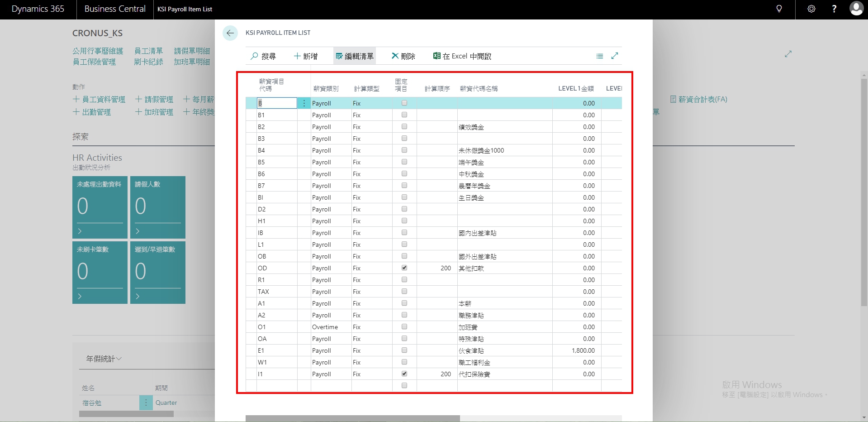Open 請假單明細 link
The height and width of the screenshot is (422, 868).
pos(192,51)
